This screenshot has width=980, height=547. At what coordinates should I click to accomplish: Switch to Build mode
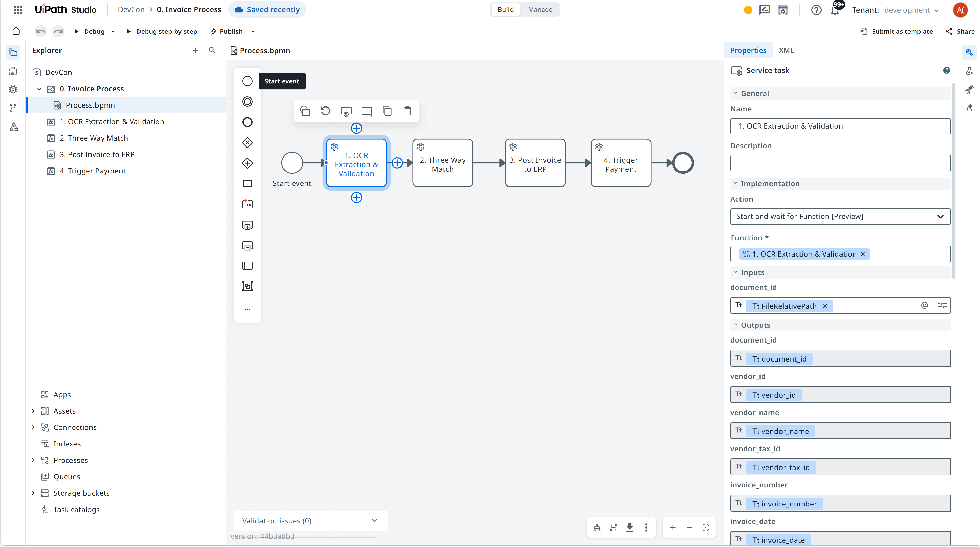(x=506, y=9)
